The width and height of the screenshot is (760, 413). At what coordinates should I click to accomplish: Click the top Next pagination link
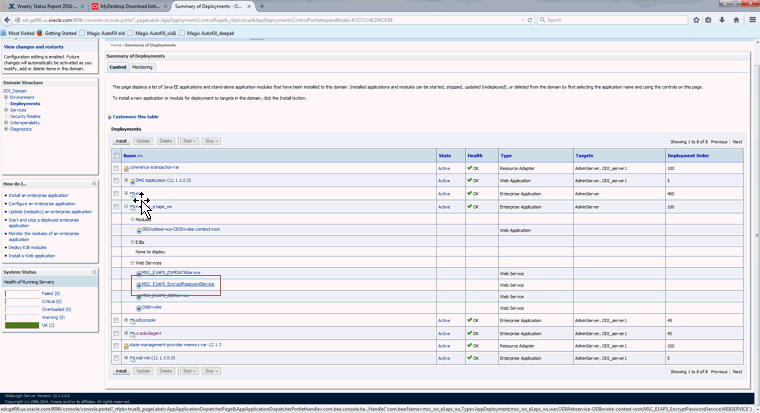pos(737,142)
